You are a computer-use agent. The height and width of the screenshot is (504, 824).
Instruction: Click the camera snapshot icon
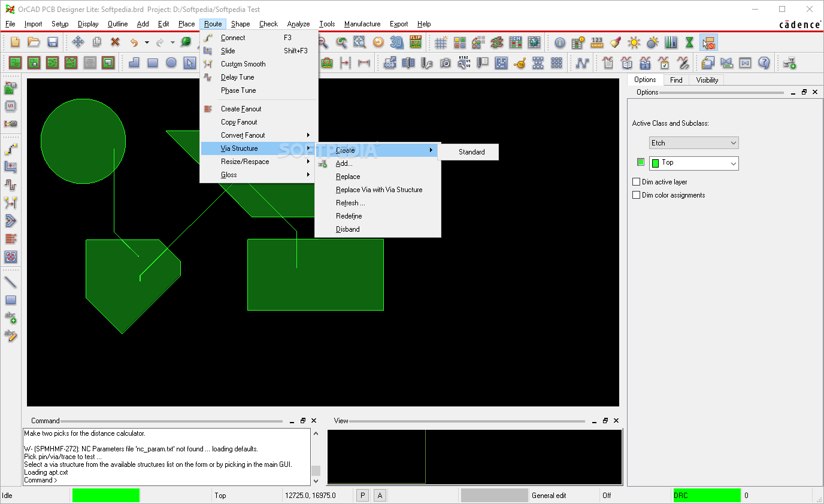tap(446, 62)
